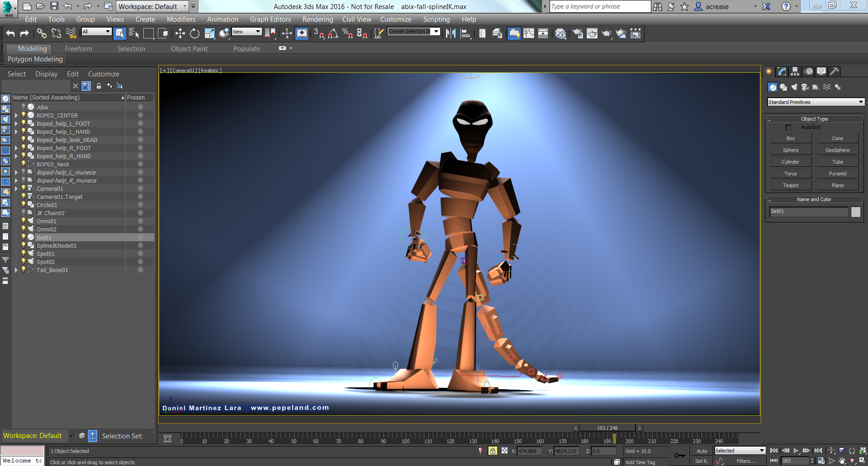Enable the 3D Snaps Toggle
Screen dimensions: 868x466
318,33
